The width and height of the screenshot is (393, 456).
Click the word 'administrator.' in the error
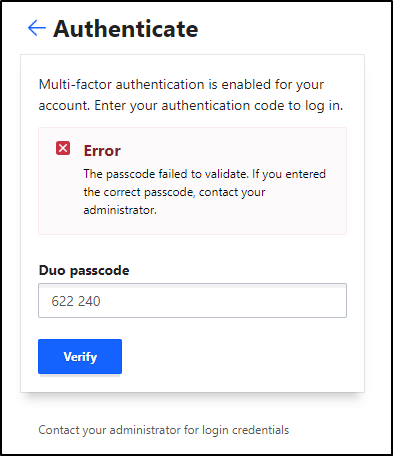[x=120, y=210]
